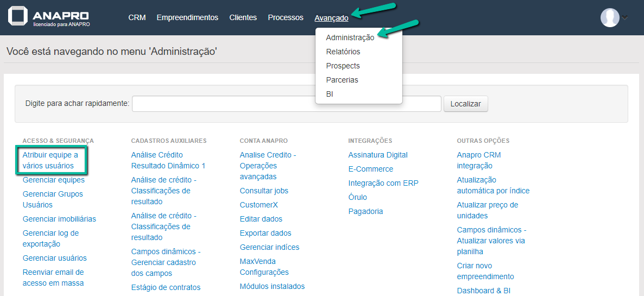Open the CRM menu
The height and width of the screenshot is (296, 644).
[137, 17]
